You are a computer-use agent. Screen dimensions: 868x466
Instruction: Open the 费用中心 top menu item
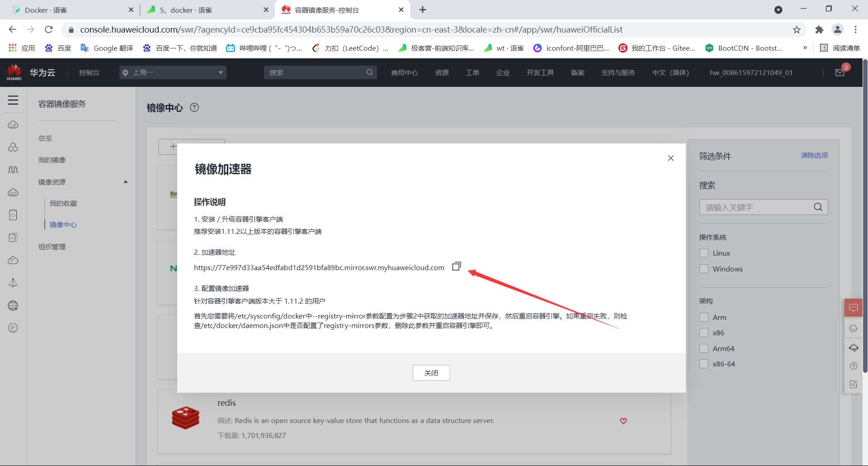pyautogui.click(x=405, y=72)
